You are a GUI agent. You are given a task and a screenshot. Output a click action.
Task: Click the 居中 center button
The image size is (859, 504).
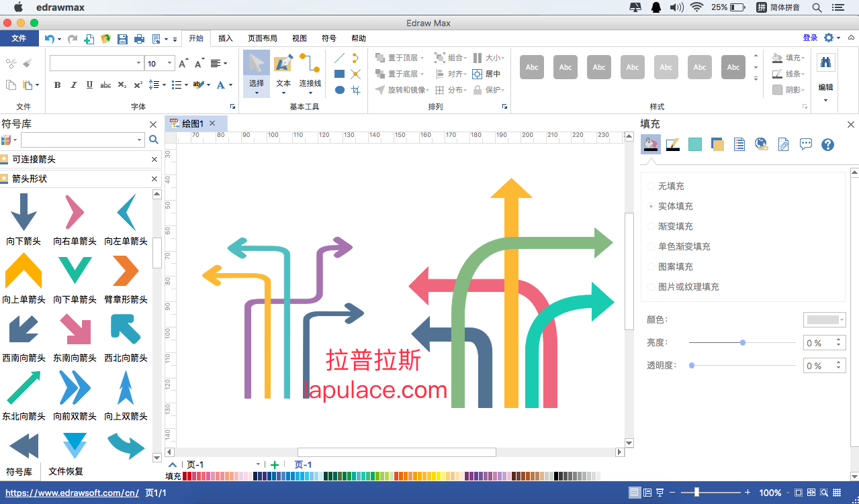[x=486, y=74]
